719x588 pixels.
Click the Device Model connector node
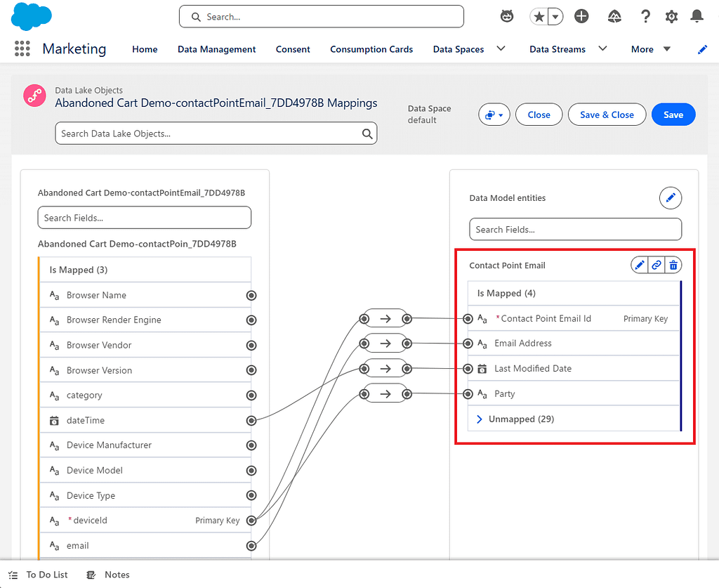click(251, 471)
